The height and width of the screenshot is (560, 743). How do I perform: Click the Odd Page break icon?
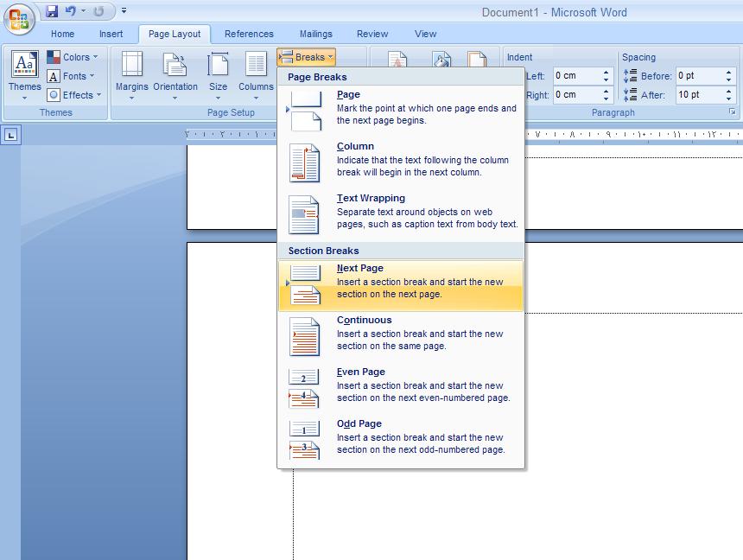coord(304,441)
